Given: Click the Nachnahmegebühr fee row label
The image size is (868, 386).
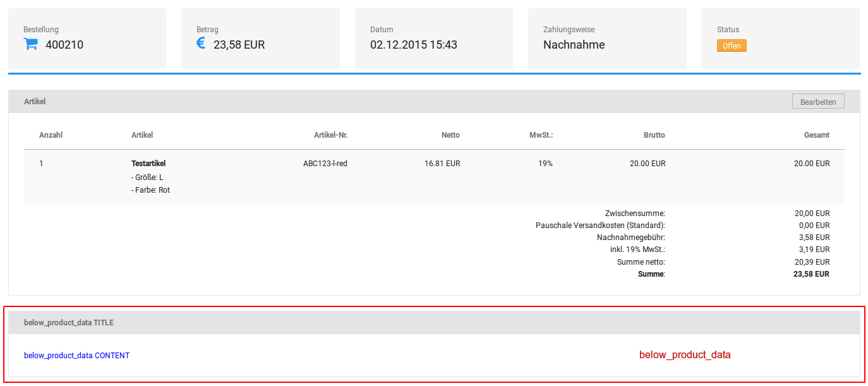Looking at the screenshot, I should pyautogui.click(x=630, y=238).
